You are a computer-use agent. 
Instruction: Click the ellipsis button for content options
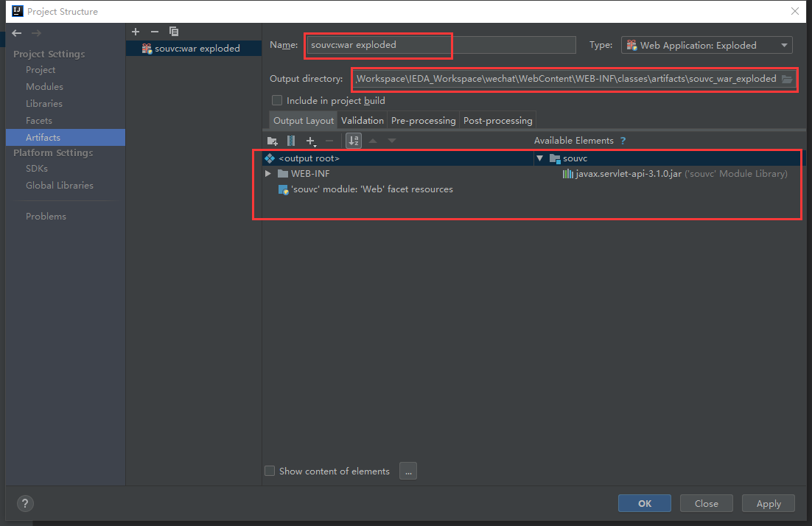pyautogui.click(x=408, y=471)
